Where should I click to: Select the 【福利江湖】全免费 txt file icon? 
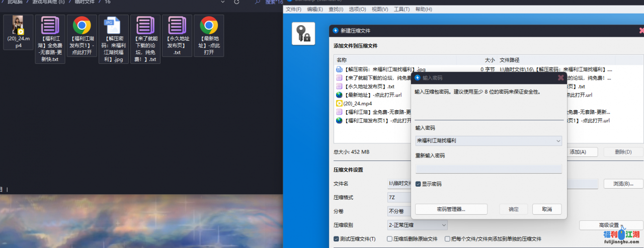[50, 25]
